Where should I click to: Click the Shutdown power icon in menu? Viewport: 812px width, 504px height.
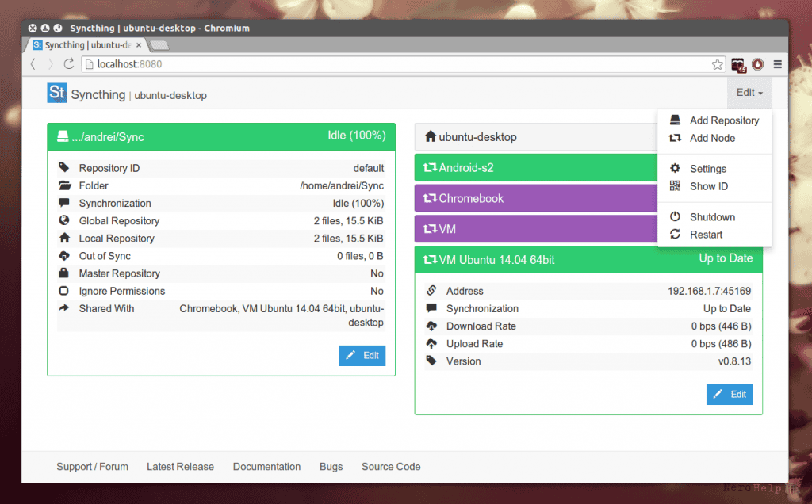tap(675, 216)
